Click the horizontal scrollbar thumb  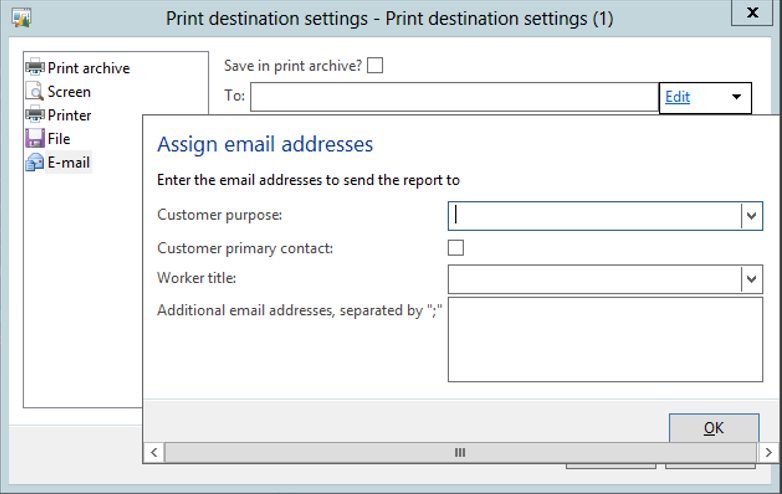(x=460, y=453)
